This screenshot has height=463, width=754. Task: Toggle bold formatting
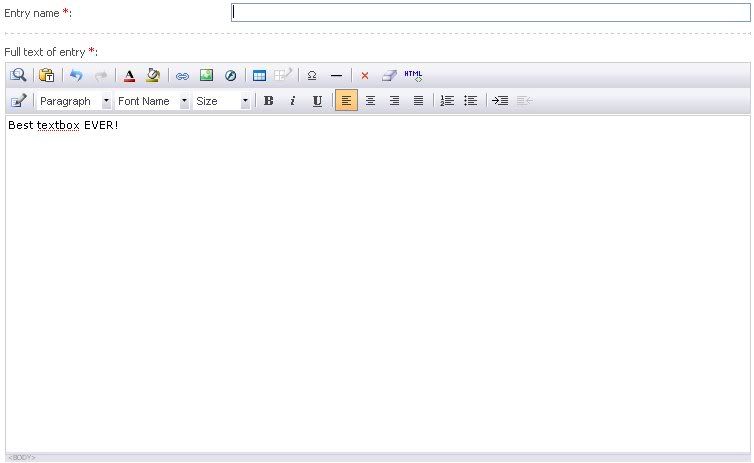(269, 101)
